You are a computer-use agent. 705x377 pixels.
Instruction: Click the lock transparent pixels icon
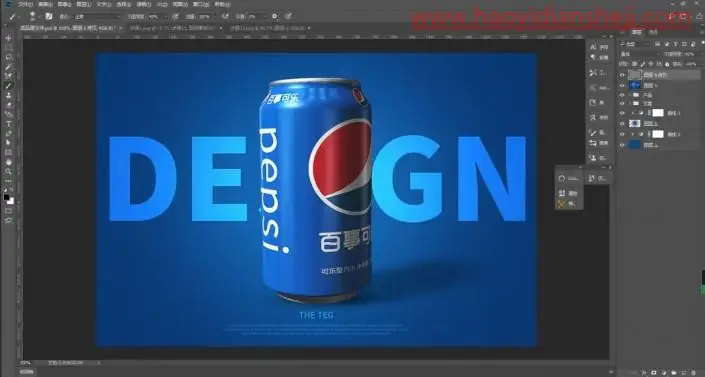pyautogui.click(x=635, y=64)
